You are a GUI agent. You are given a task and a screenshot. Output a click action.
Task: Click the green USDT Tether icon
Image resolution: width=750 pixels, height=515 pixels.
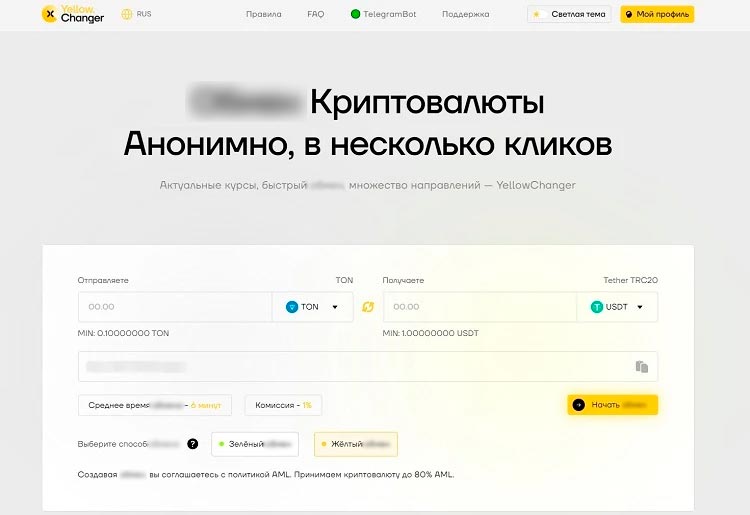pyautogui.click(x=597, y=307)
